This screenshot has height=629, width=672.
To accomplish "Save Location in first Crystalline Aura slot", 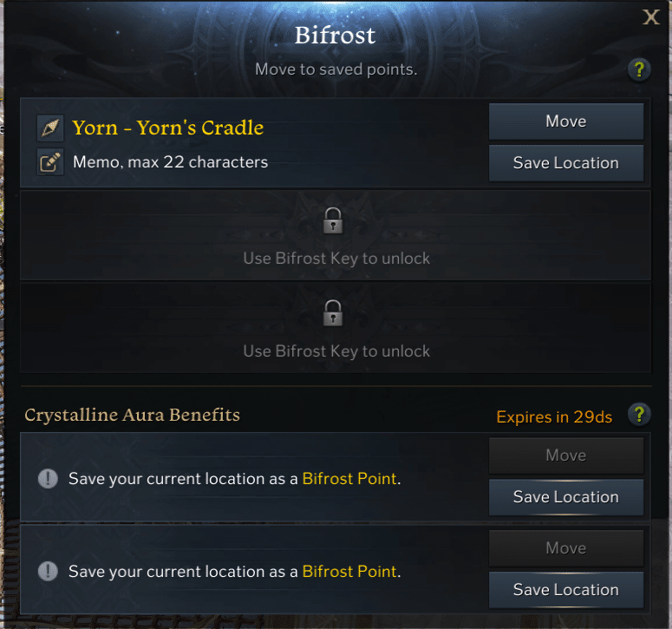I will tap(566, 497).
